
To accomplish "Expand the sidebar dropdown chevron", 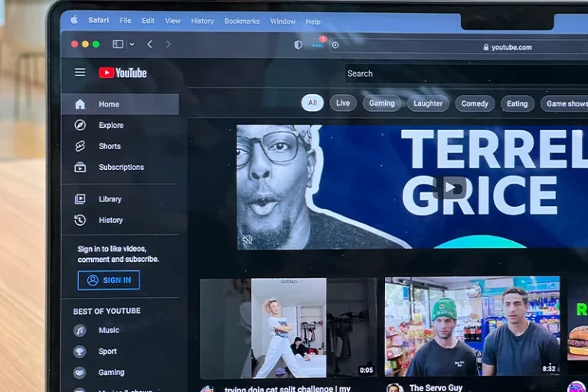I will (132, 44).
